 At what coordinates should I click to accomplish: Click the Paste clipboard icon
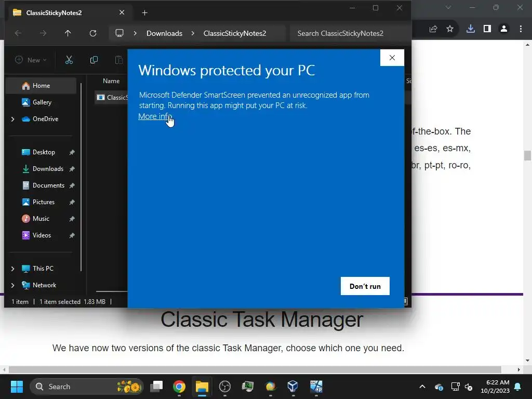click(119, 60)
